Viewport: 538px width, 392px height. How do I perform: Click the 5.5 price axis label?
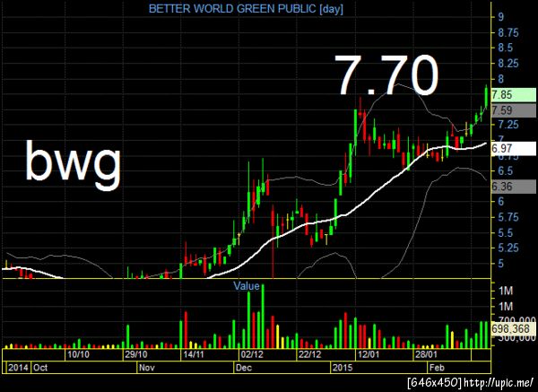tap(506, 233)
